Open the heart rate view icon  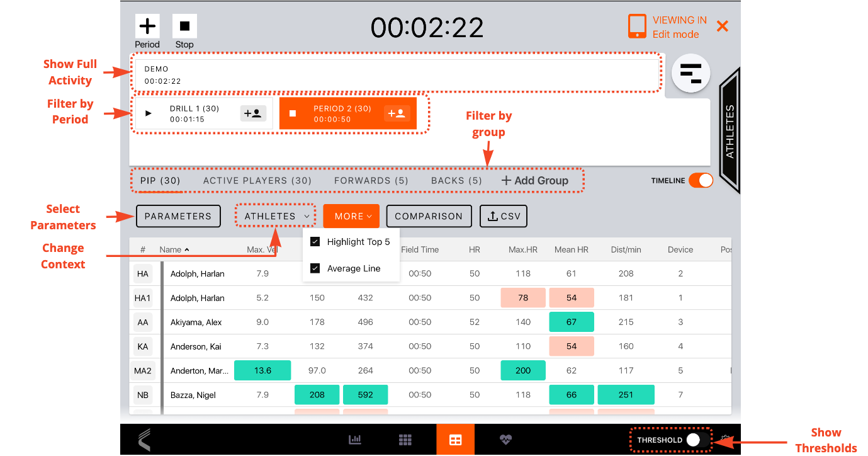coord(505,439)
